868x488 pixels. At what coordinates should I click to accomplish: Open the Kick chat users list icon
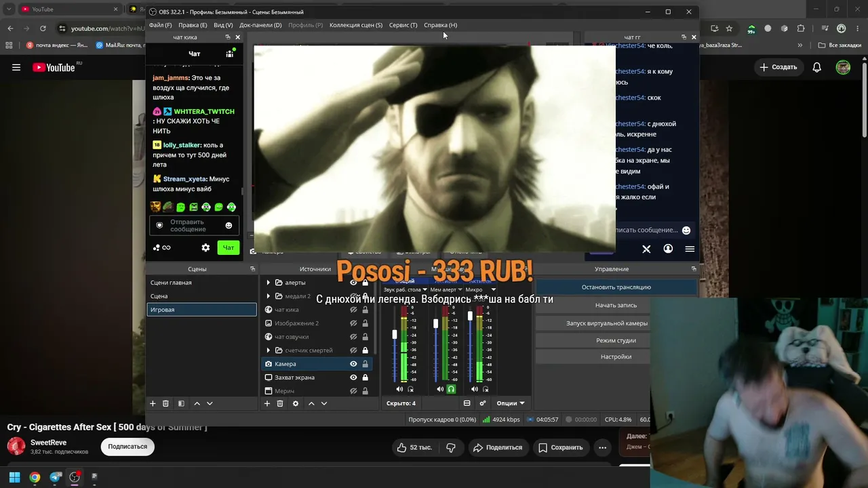point(230,54)
